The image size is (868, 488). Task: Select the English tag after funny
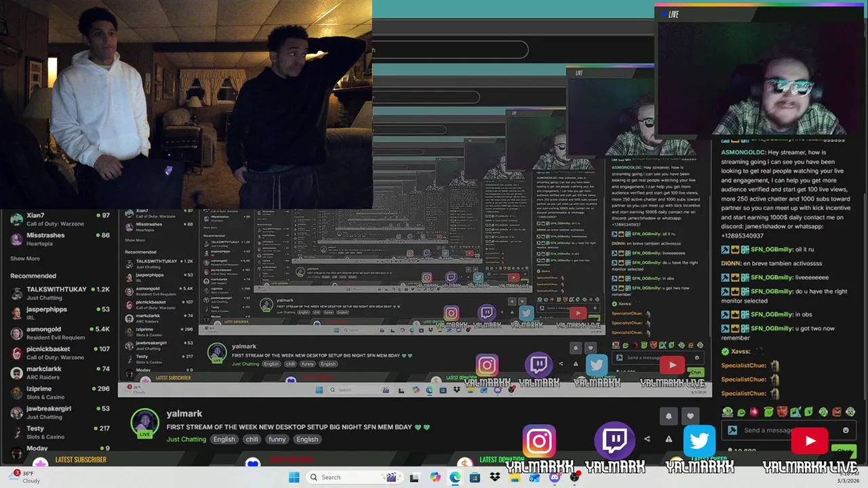pos(307,439)
